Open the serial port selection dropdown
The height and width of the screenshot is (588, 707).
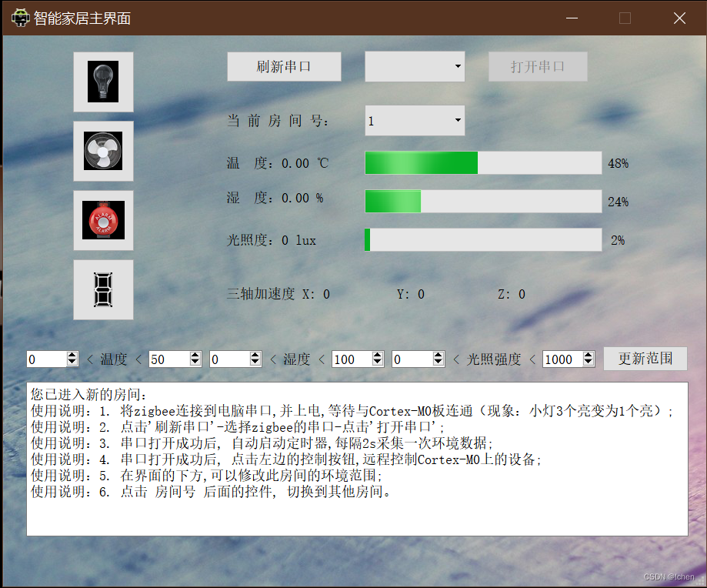coord(415,67)
